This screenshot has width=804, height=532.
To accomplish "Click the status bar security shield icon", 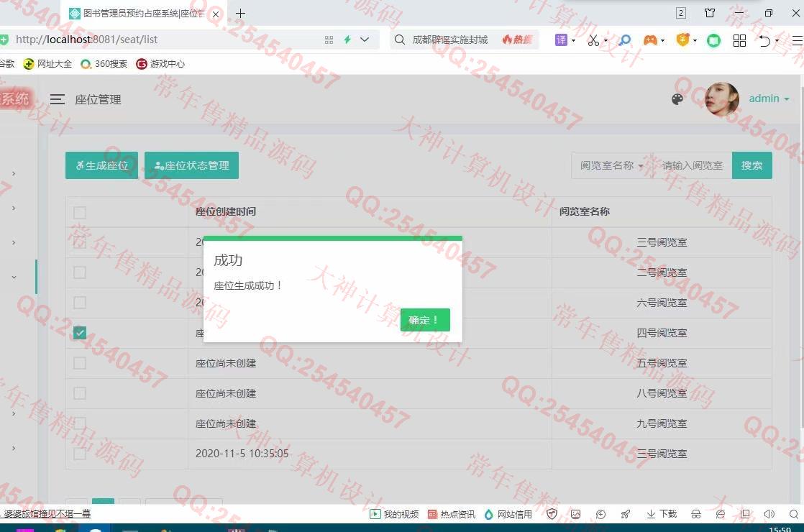I will pos(552,514).
